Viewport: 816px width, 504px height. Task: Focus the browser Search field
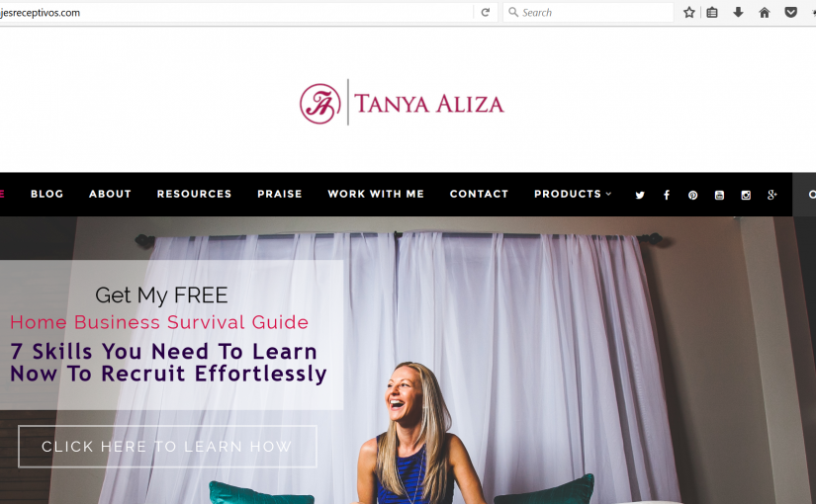pyautogui.click(x=589, y=13)
